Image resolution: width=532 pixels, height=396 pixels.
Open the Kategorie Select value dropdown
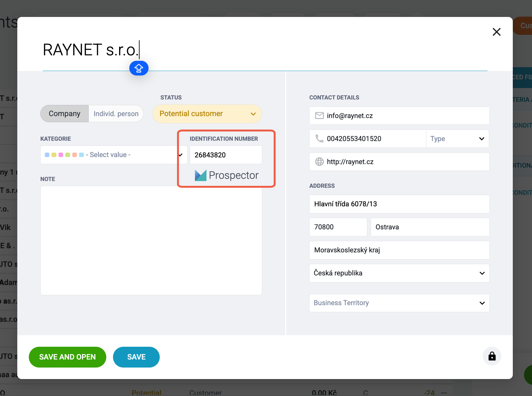pyautogui.click(x=114, y=155)
